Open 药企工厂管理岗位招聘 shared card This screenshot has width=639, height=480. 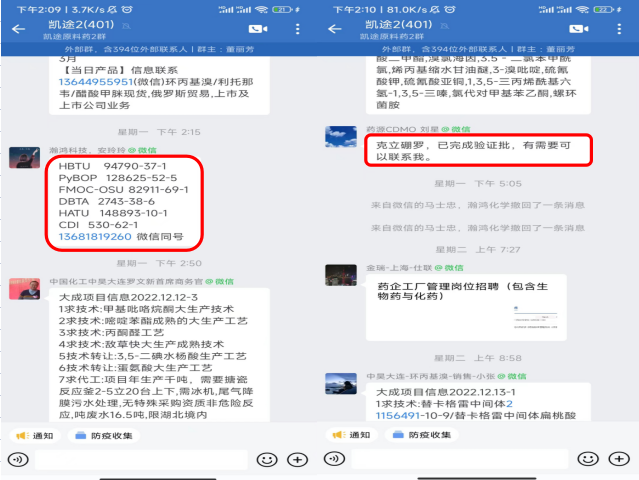click(466, 308)
